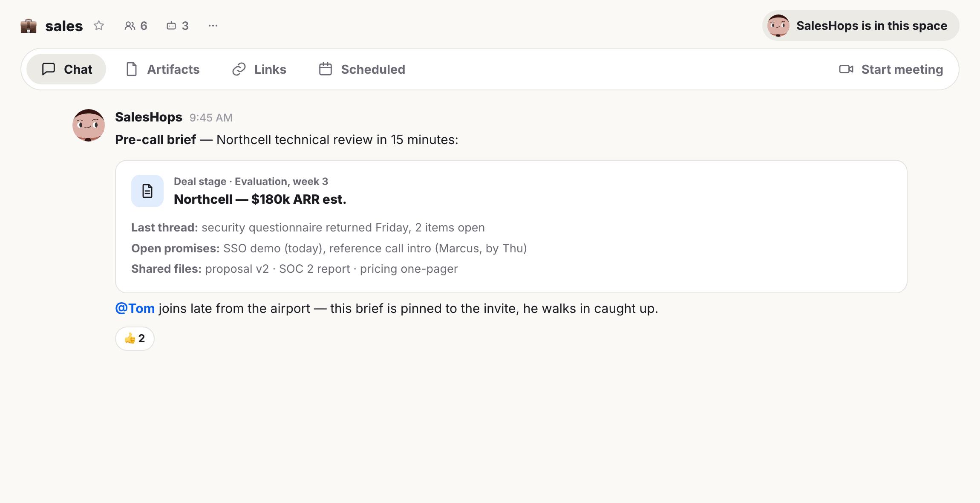Switch to the Links tab
980x503 pixels.
coord(259,69)
